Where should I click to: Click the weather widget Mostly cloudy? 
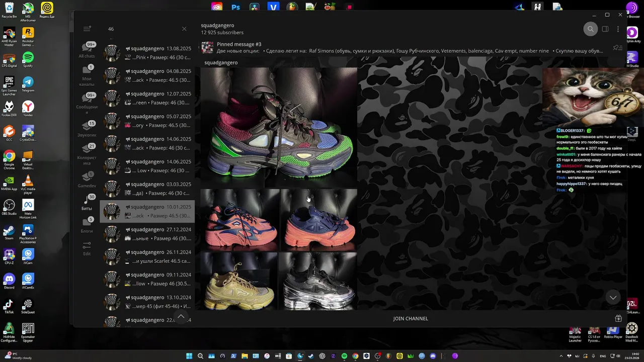tap(17, 356)
